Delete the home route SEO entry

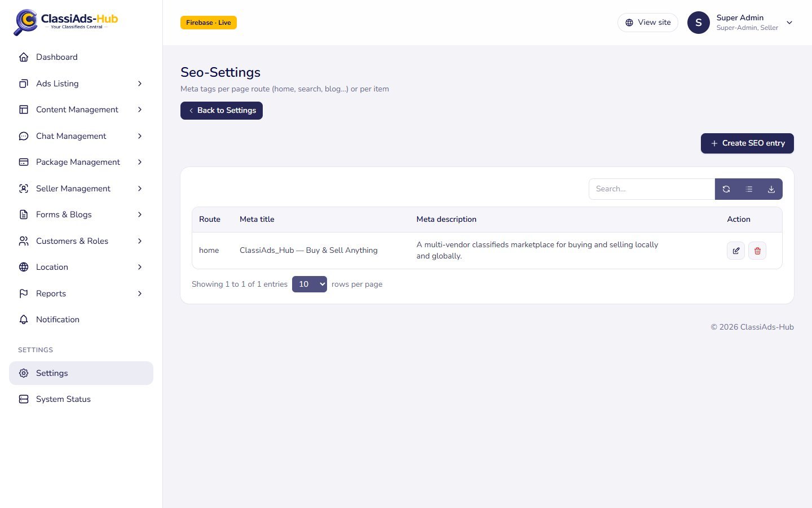[757, 251]
